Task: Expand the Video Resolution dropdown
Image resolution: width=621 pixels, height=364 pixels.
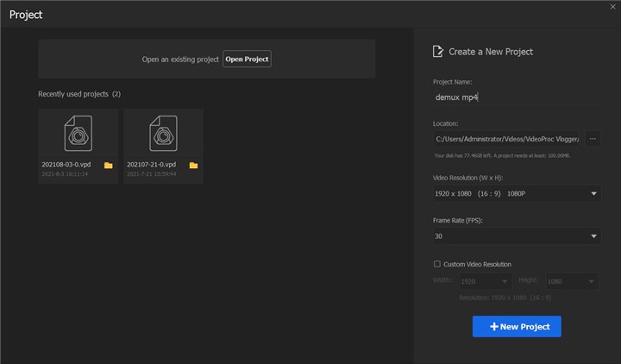Action: click(x=594, y=193)
